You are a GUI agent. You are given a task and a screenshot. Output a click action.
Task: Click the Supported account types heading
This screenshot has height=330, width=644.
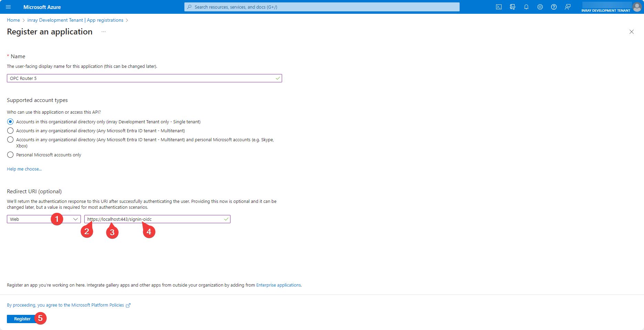coord(37,100)
